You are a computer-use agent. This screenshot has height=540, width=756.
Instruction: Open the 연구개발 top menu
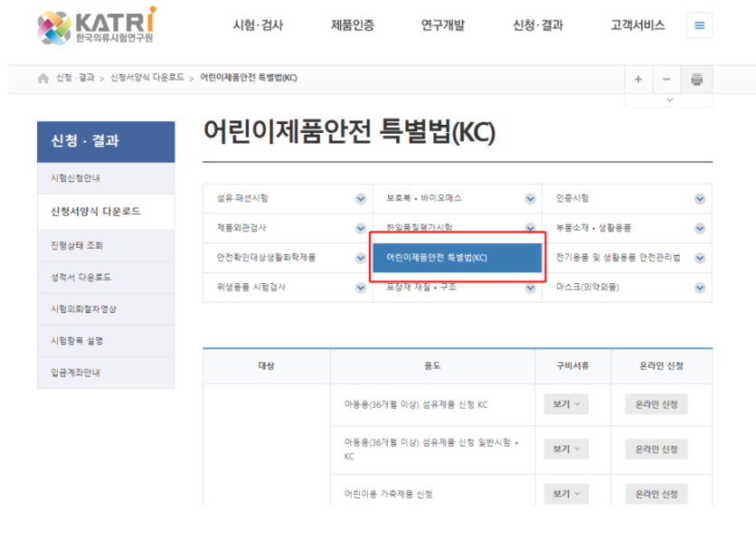pos(442,25)
